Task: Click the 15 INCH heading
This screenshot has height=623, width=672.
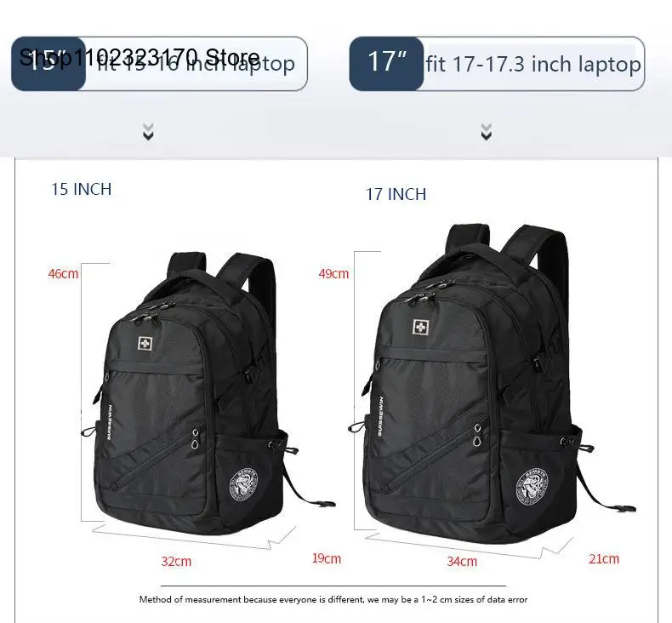Action: coord(82,189)
